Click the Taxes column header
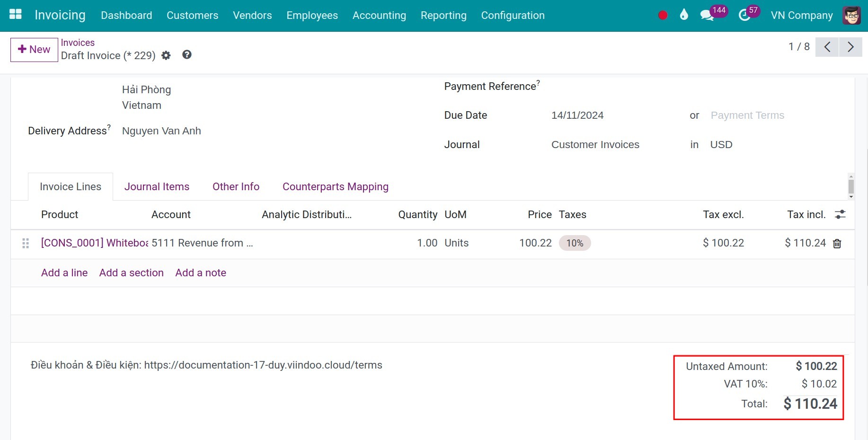Viewport: 868px width, 440px height. pos(572,215)
